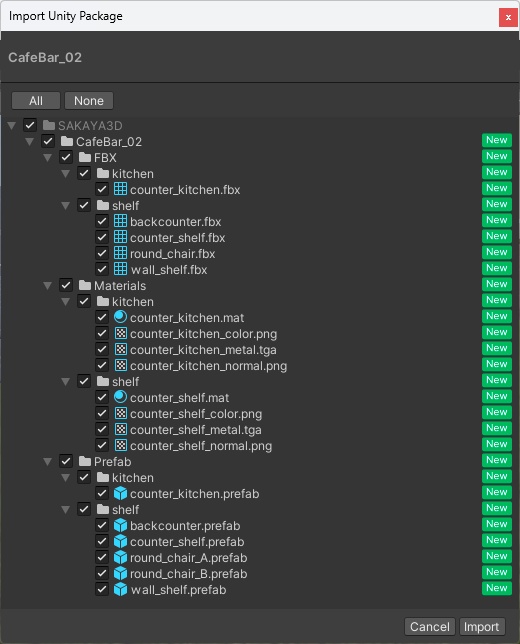Select the counter_shelf_metal.tga entry
520x644 pixels.
pyautogui.click(x=196, y=430)
